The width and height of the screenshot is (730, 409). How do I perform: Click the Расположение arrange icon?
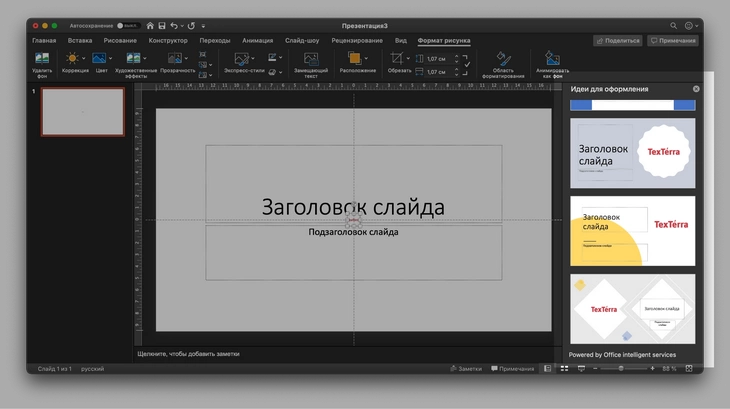click(354, 58)
